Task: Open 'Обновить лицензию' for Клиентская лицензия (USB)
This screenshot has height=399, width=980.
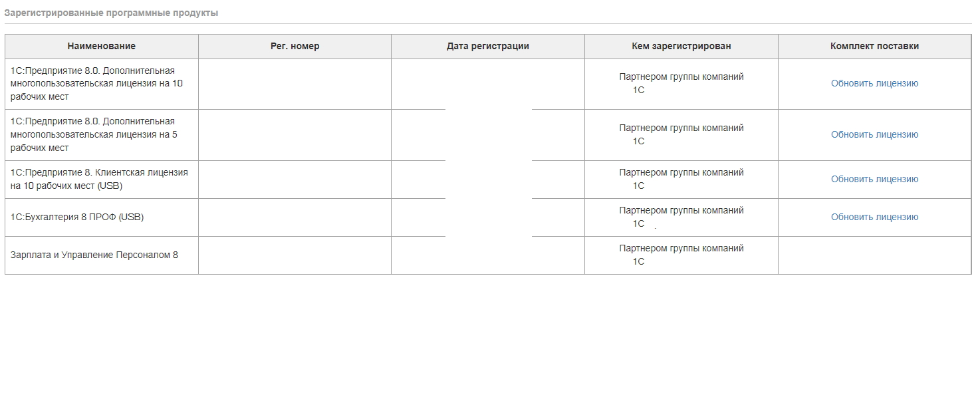Action: pyautogui.click(x=874, y=180)
